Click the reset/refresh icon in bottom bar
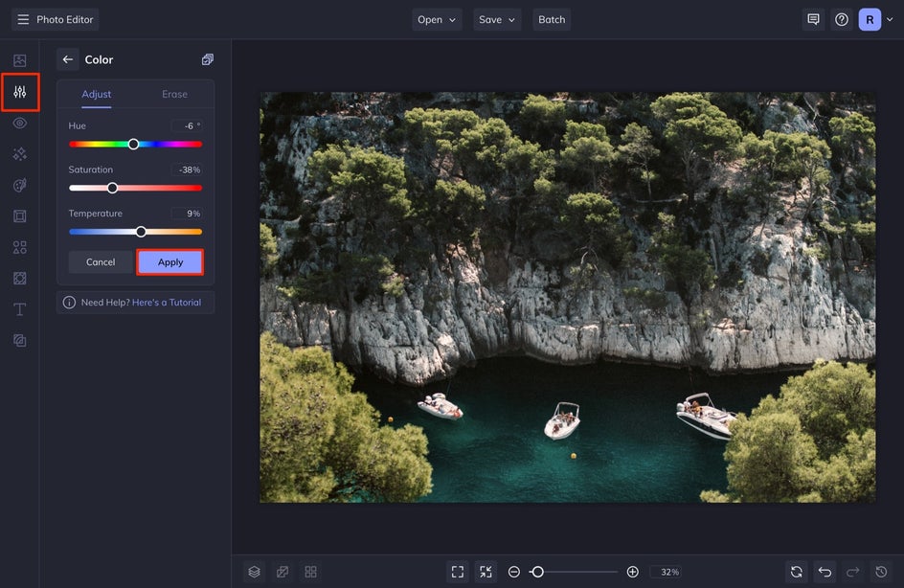The image size is (904, 588). pyautogui.click(x=797, y=572)
